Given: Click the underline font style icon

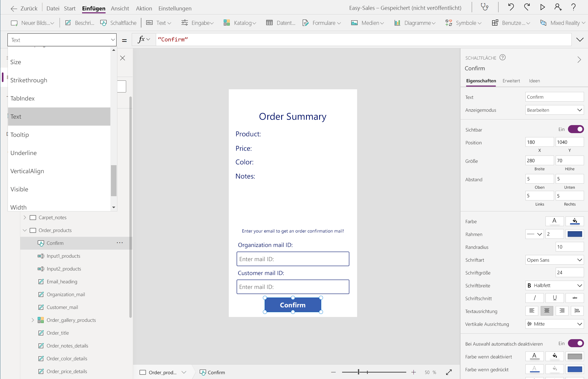Looking at the screenshot, I should pyautogui.click(x=555, y=298).
